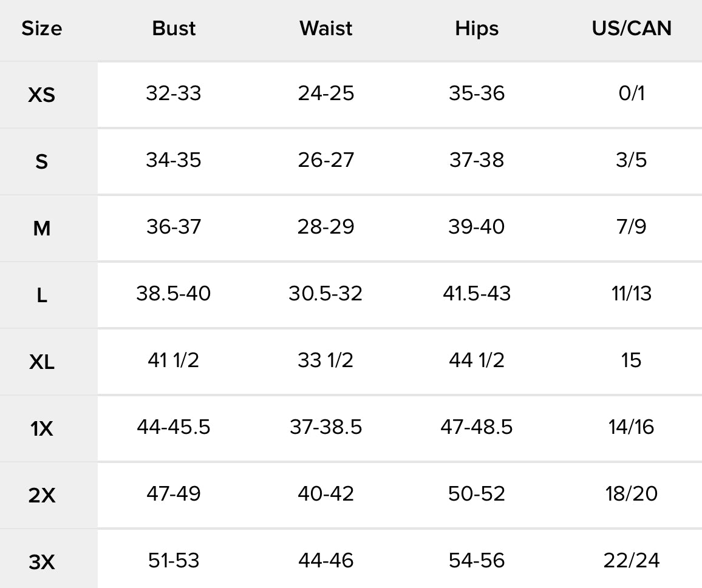Click the Bust column header
The height and width of the screenshot is (588, 702).
point(174,29)
